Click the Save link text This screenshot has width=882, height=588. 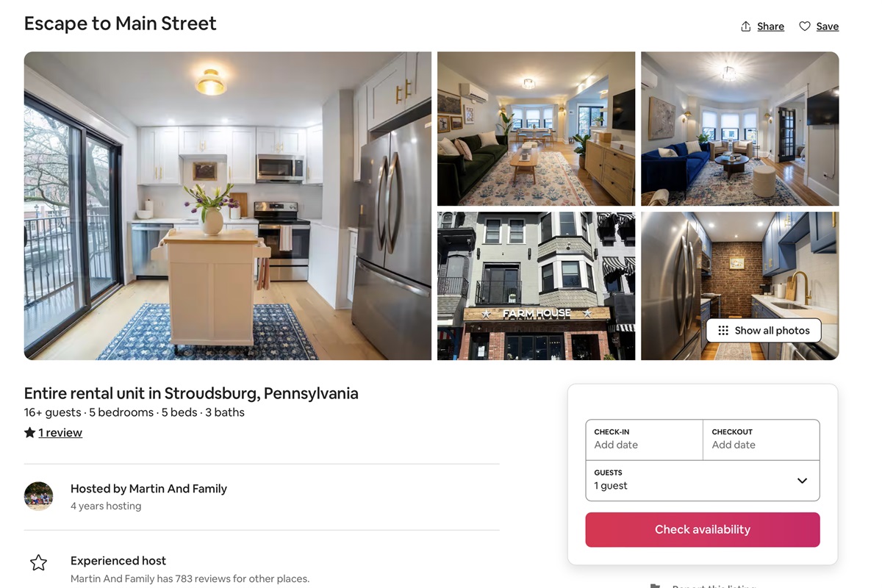pyautogui.click(x=827, y=26)
